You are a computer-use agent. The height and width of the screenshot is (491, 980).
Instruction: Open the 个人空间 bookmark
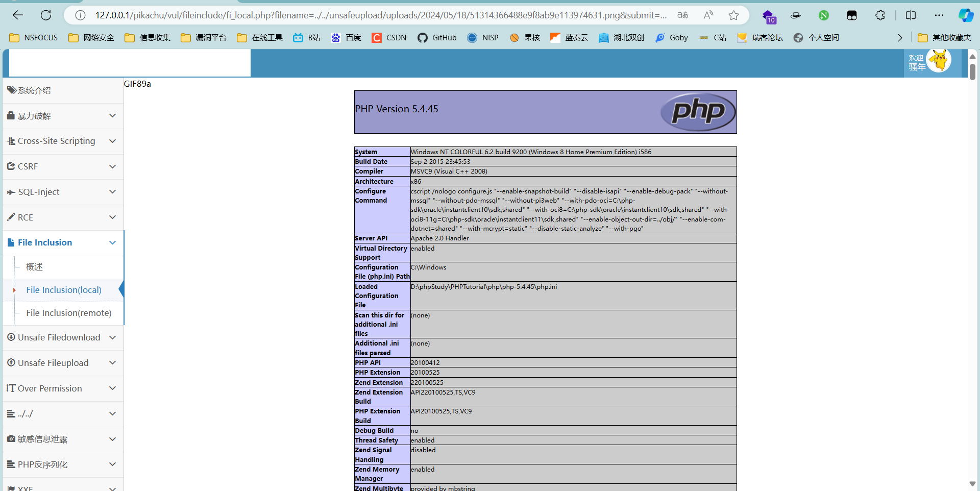[816, 38]
